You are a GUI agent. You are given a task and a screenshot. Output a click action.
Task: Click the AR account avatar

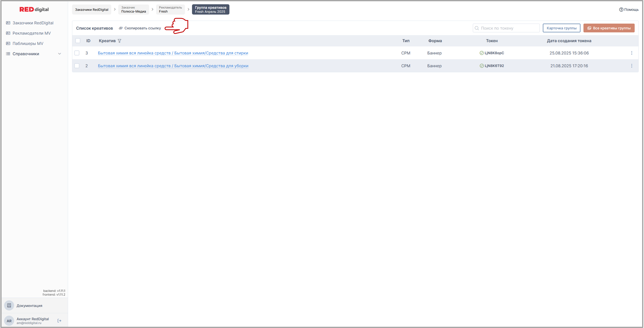(9, 321)
